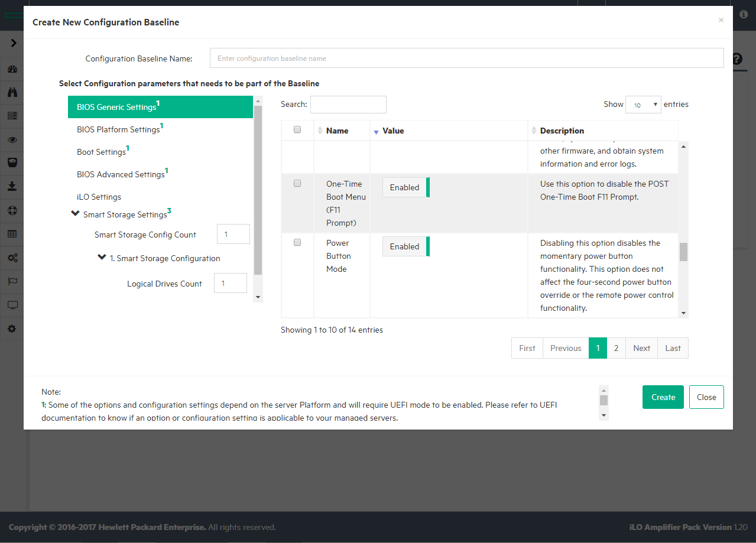The width and height of the screenshot is (756, 543).
Task: Open the Show entries dropdown
Action: (x=643, y=105)
